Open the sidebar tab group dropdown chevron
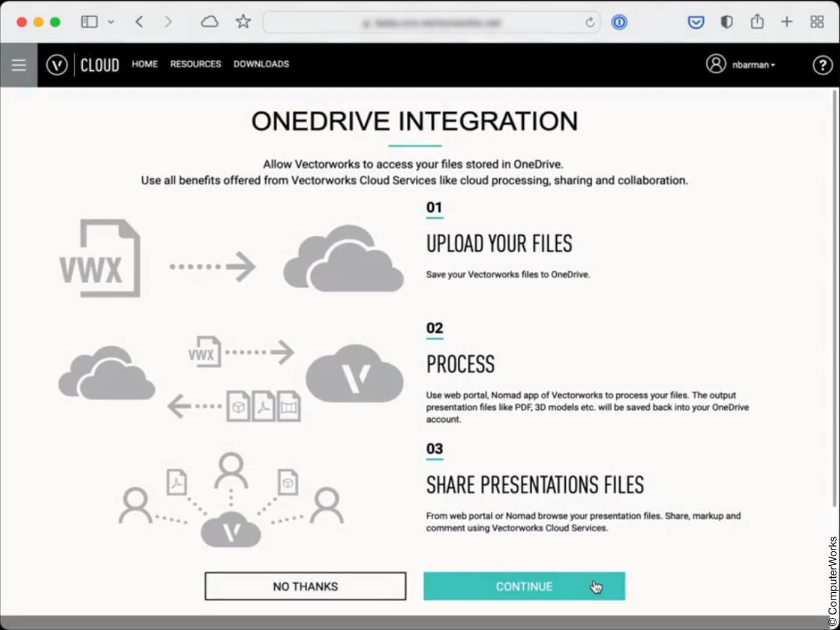This screenshot has width=840, height=630. click(x=111, y=22)
